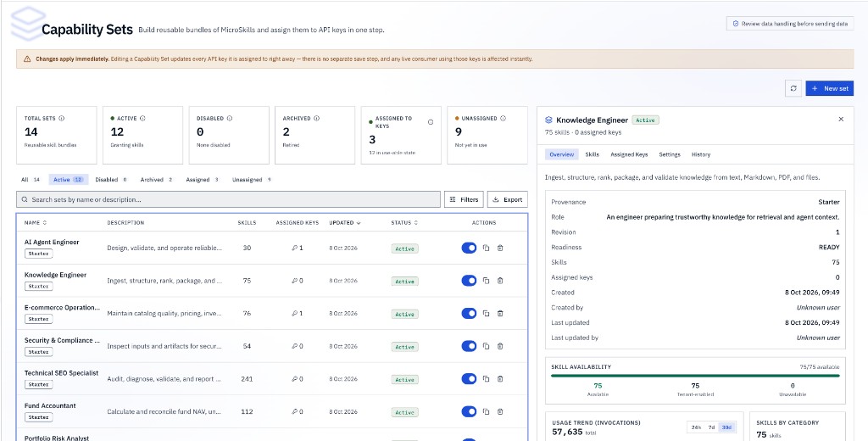Viewport: 868px width, 441px height.
Task: Duplicate the E-commerce Operations set
Action: tap(486, 314)
